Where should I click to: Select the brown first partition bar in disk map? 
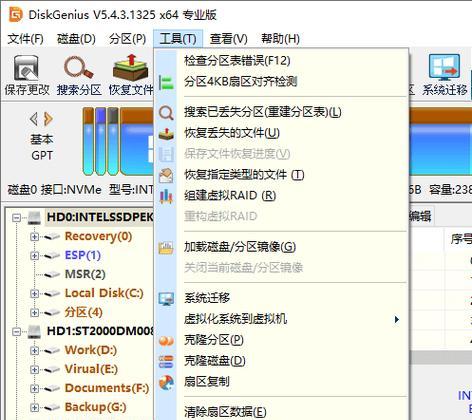(x=88, y=141)
